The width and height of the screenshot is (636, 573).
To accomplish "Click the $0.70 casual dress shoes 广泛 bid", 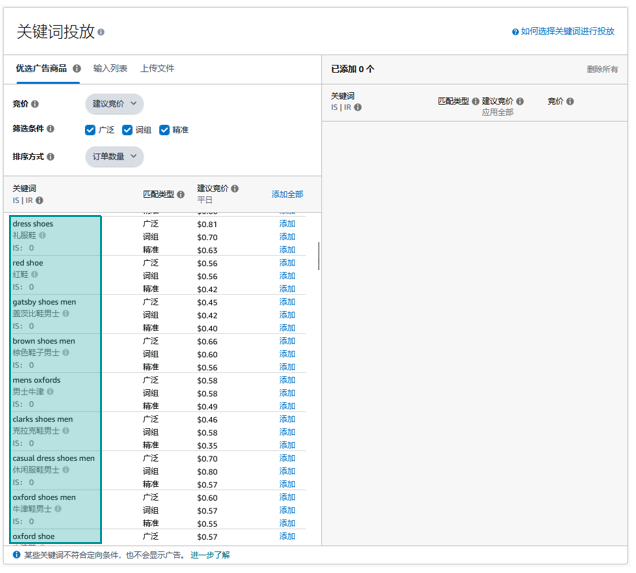I will click(207, 459).
